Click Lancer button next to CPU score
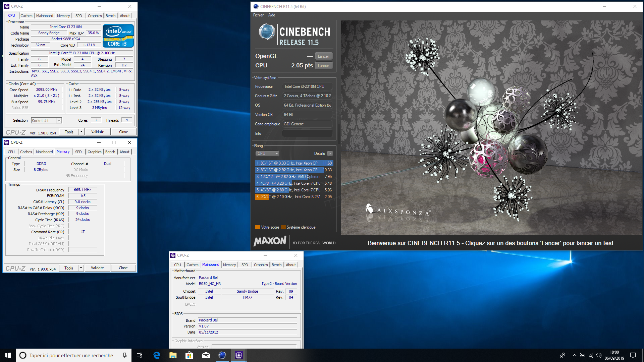The height and width of the screenshot is (362, 644). click(x=324, y=66)
